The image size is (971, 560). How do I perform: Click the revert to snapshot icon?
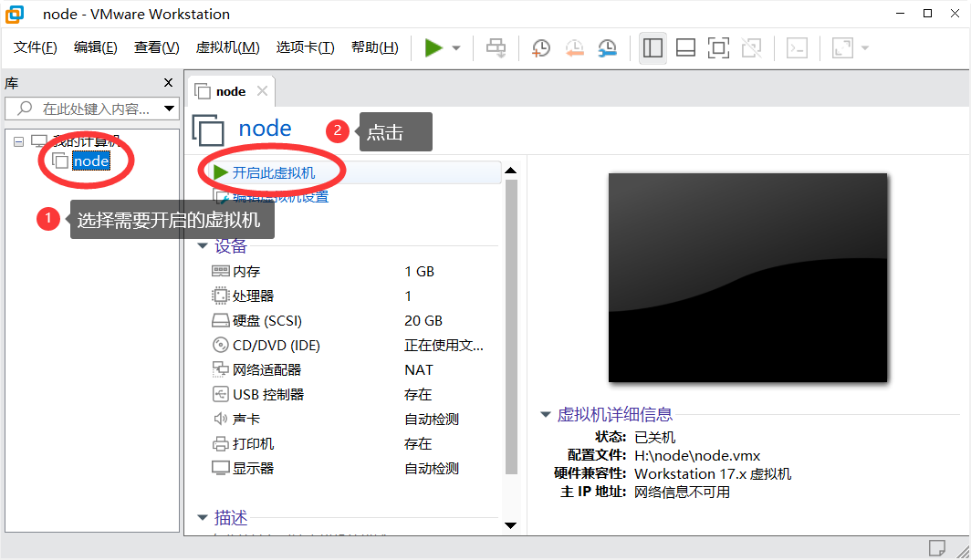click(574, 48)
